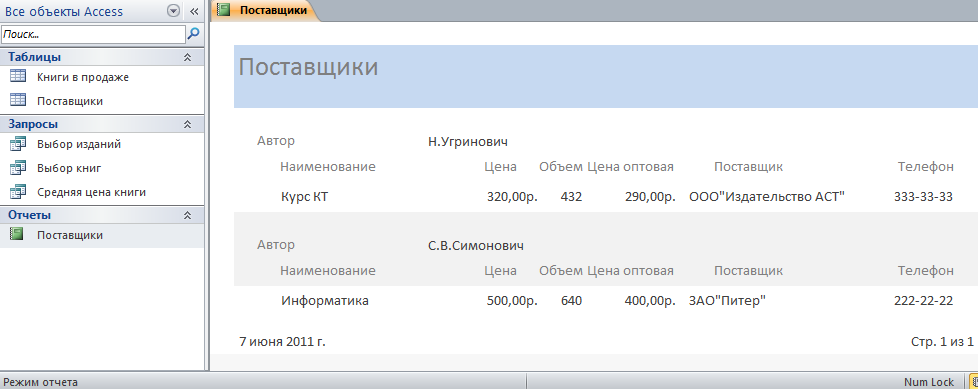Click the view switch icon in status bar
Screen dimensions: 978x389
click(974, 382)
